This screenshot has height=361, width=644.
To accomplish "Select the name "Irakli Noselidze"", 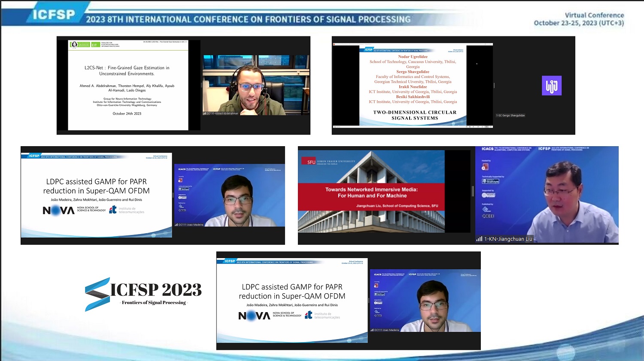I will pyautogui.click(x=413, y=87).
